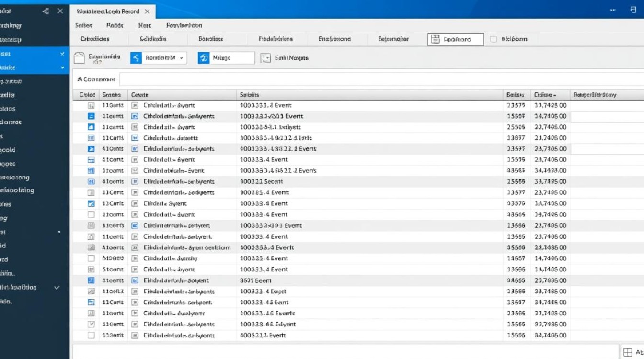Switch to the open record tab at the top
This screenshot has width=644, height=359.
[108, 11]
